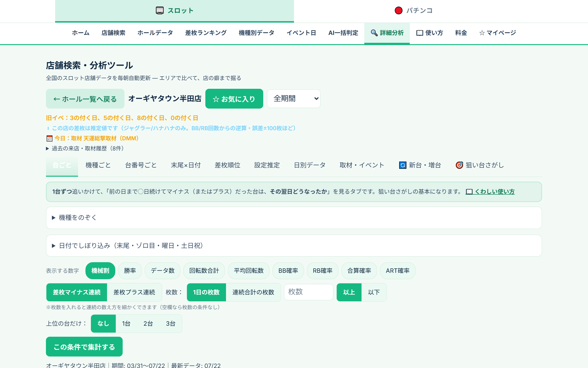The height and width of the screenshot is (368, 588).
Task: Click the 枚数 input field
Action: click(308, 292)
